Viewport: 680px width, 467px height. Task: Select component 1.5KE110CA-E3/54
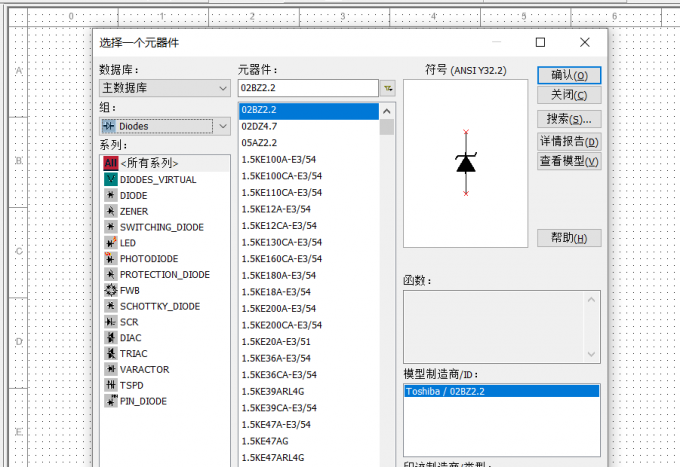click(281, 193)
